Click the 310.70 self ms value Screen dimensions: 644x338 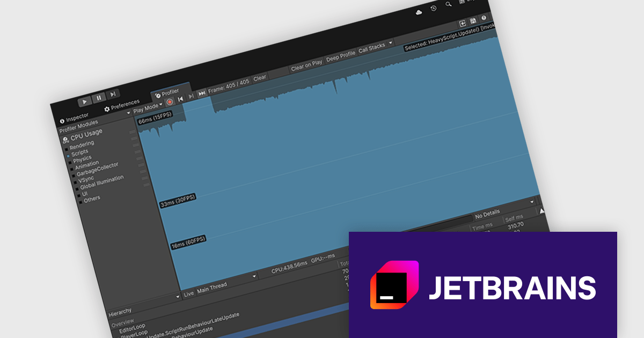pyautogui.click(x=515, y=226)
